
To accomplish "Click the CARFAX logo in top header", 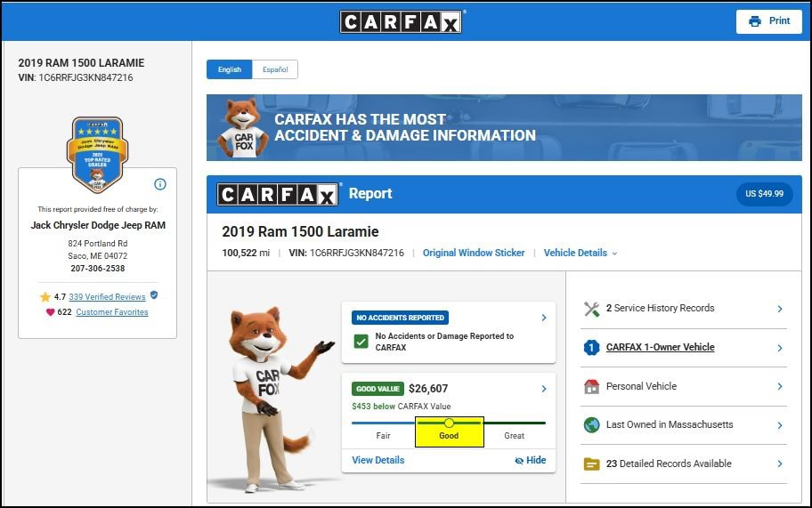I will (x=401, y=21).
